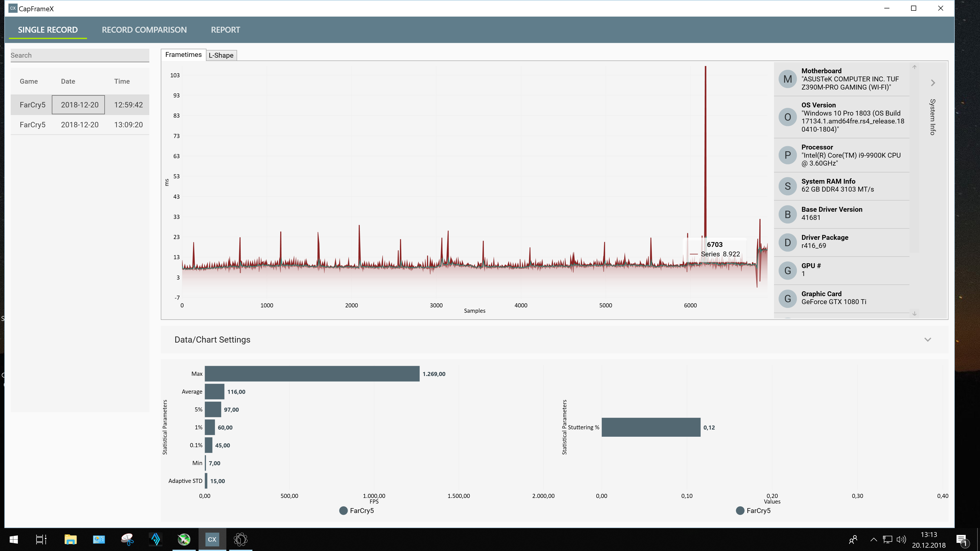This screenshot has height=551, width=980.
Task: Click the Motherboard 'M' circle icon
Action: click(x=788, y=79)
